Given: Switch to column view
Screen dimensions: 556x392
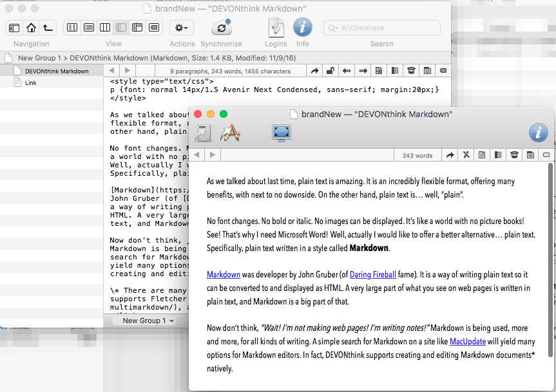Looking at the screenshot, I should [x=105, y=28].
